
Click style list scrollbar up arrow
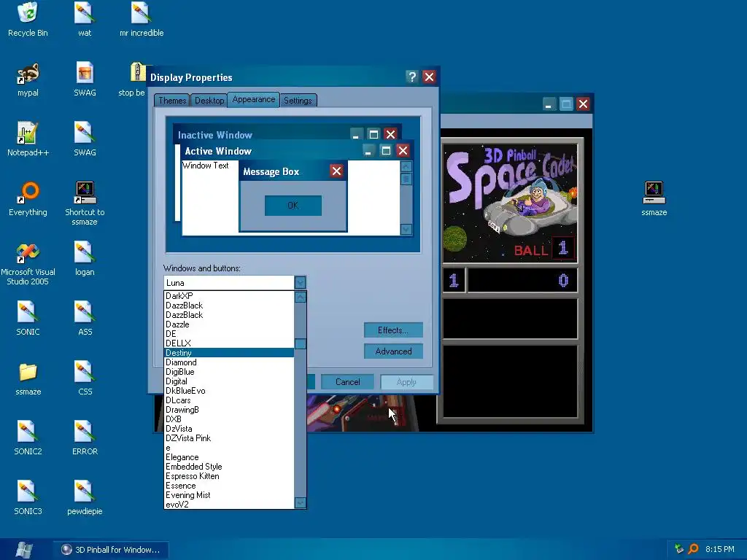pos(300,297)
